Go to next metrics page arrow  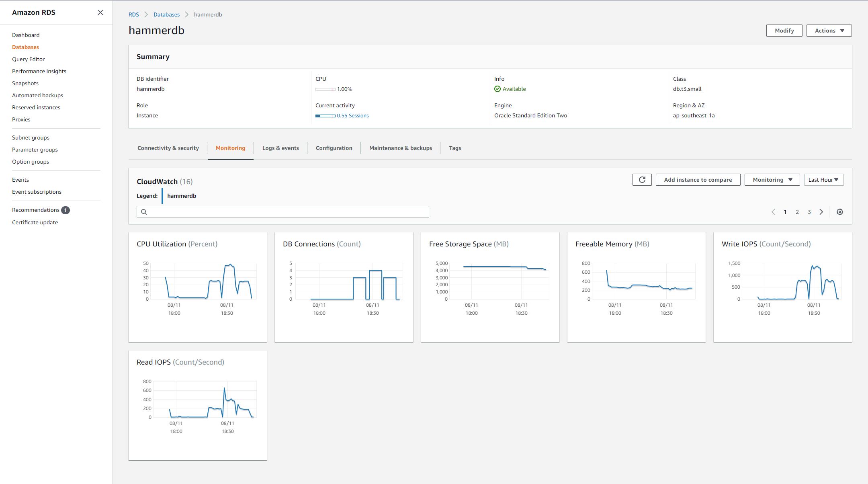point(821,212)
